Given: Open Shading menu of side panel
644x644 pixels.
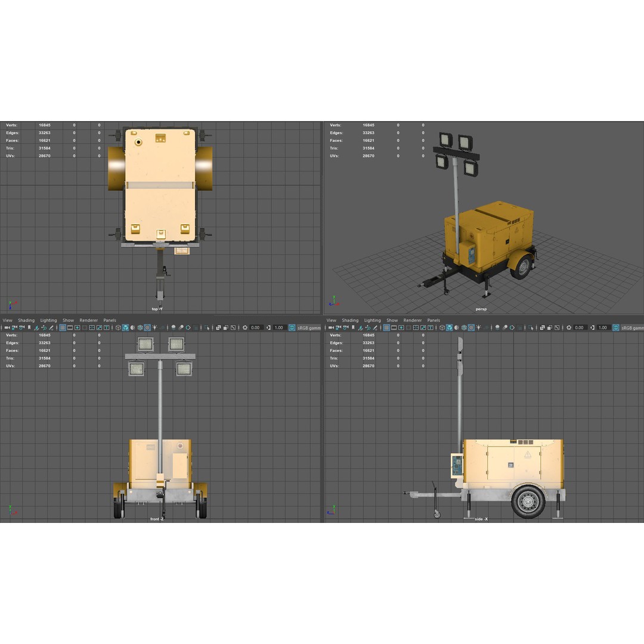Looking at the screenshot, I should click(x=351, y=320).
